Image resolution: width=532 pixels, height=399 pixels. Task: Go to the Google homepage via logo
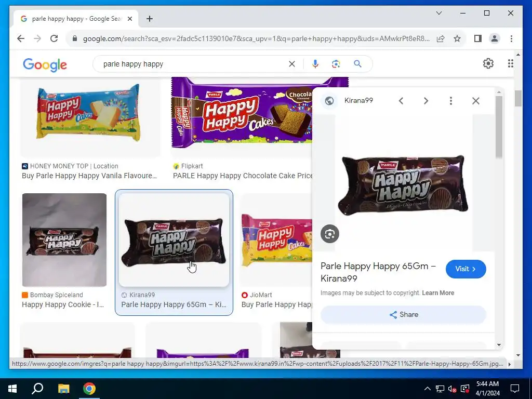(45, 64)
